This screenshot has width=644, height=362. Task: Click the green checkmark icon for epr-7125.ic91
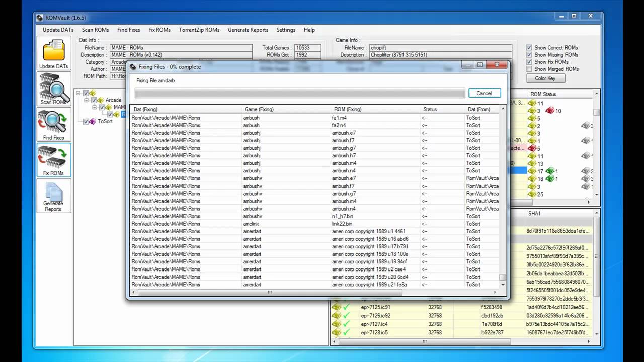click(x=346, y=307)
